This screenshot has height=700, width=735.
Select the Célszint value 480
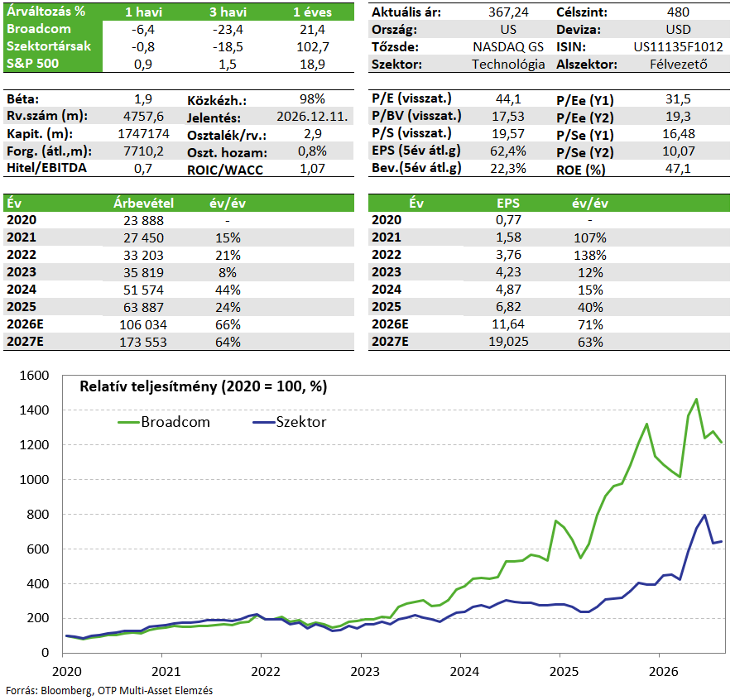[x=678, y=12]
